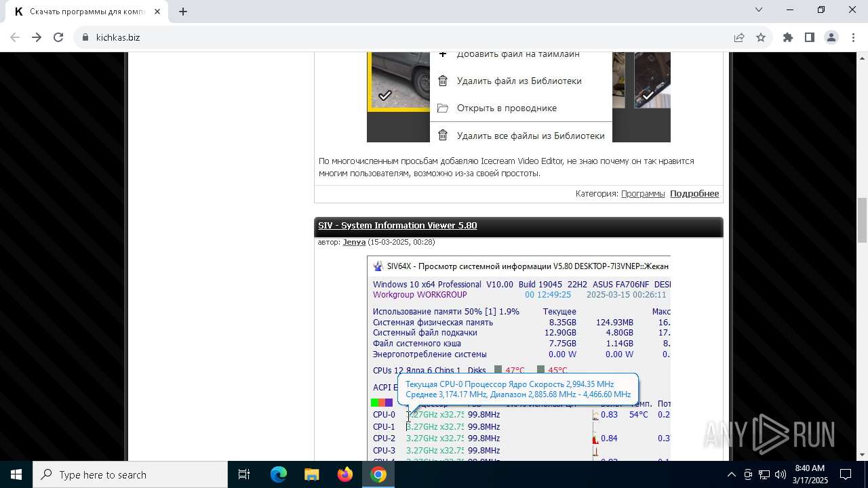Go forward using browser forward arrow

pos(37,37)
